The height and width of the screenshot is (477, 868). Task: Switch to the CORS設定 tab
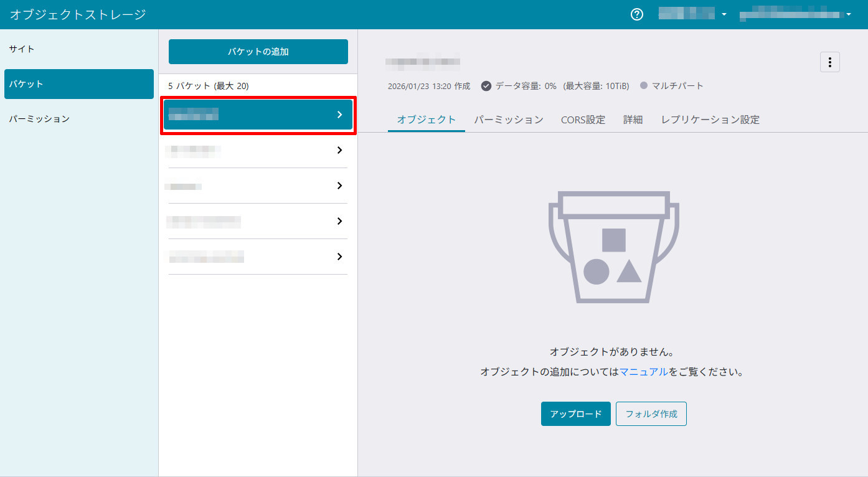coord(583,120)
